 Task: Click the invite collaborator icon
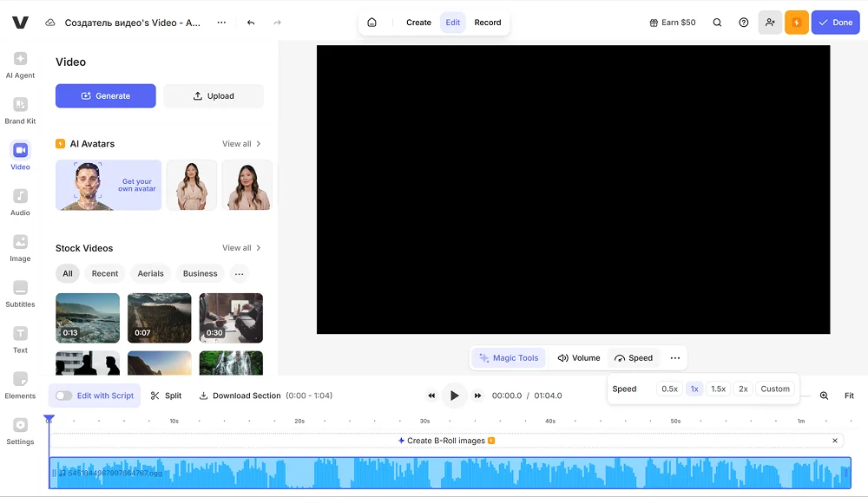(x=770, y=23)
